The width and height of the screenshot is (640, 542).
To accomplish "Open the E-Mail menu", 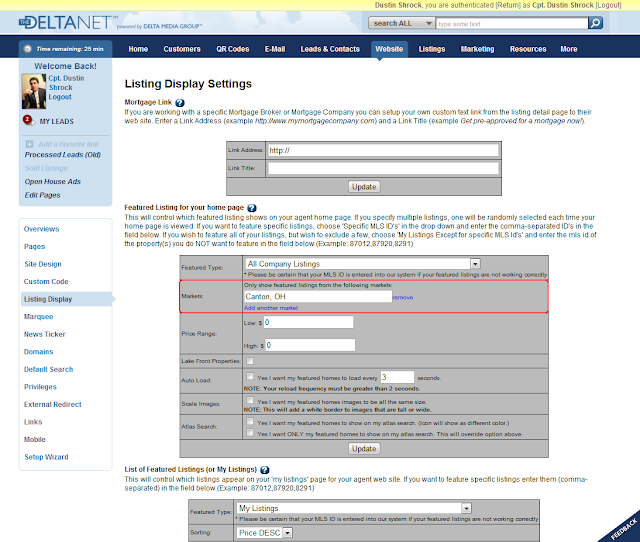I will [275, 49].
